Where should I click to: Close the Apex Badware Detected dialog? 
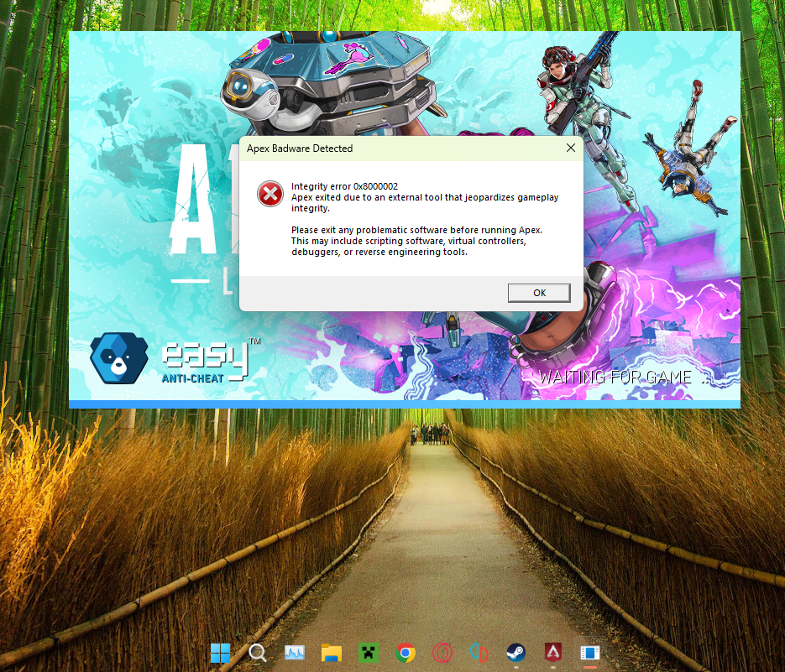coord(570,148)
